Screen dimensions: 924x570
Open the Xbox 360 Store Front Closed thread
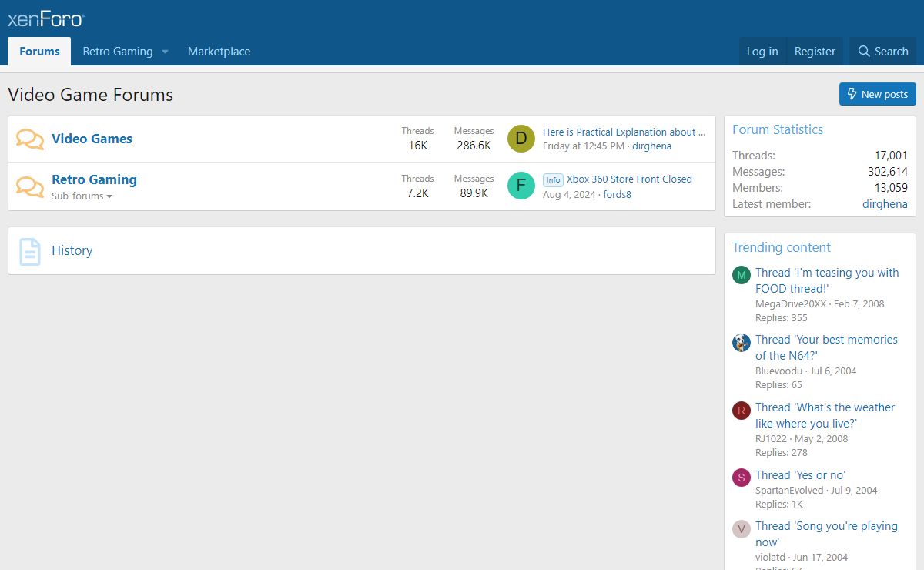coord(629,179)
